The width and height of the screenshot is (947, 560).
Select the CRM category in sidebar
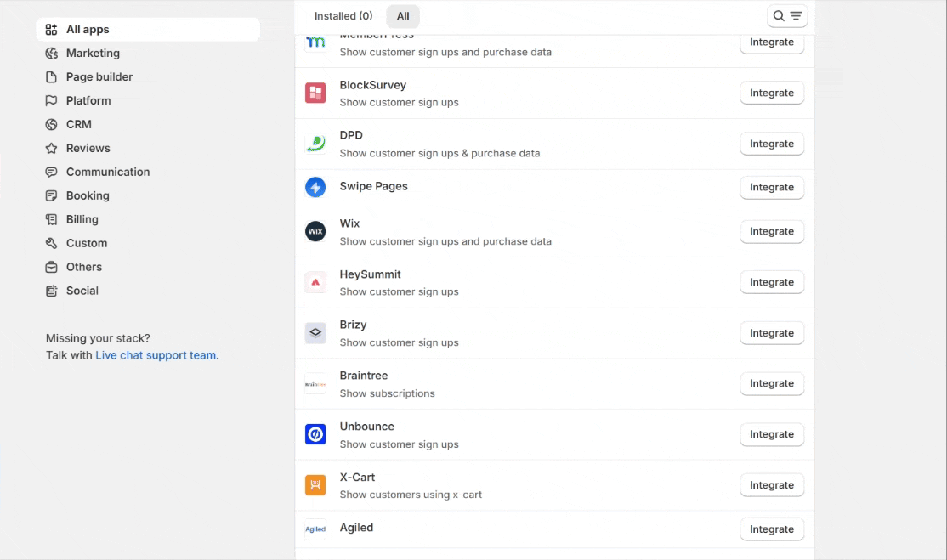coord(79,125)
